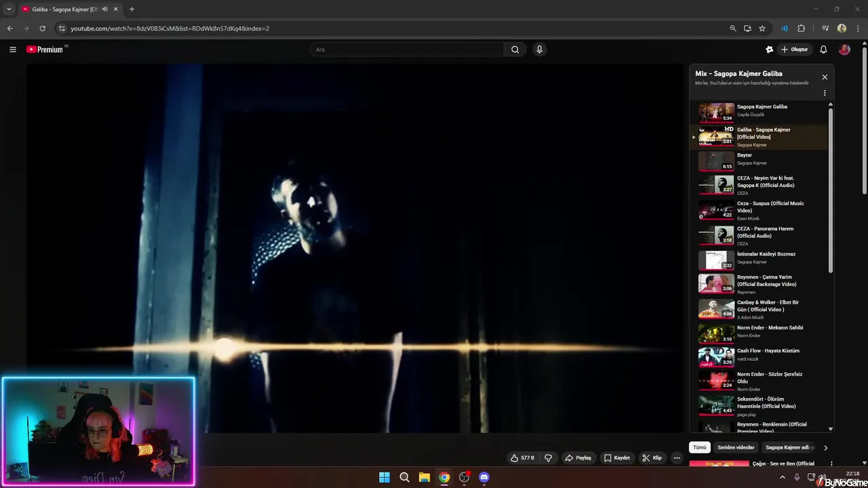Play CEZA - Panorama Harem playlist item

[x=759, y=235]
